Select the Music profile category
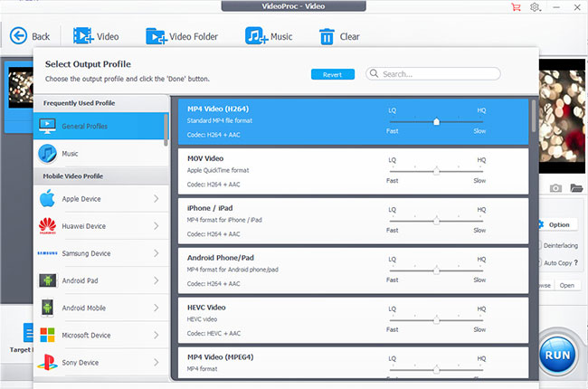 click(x=100, y=154)
